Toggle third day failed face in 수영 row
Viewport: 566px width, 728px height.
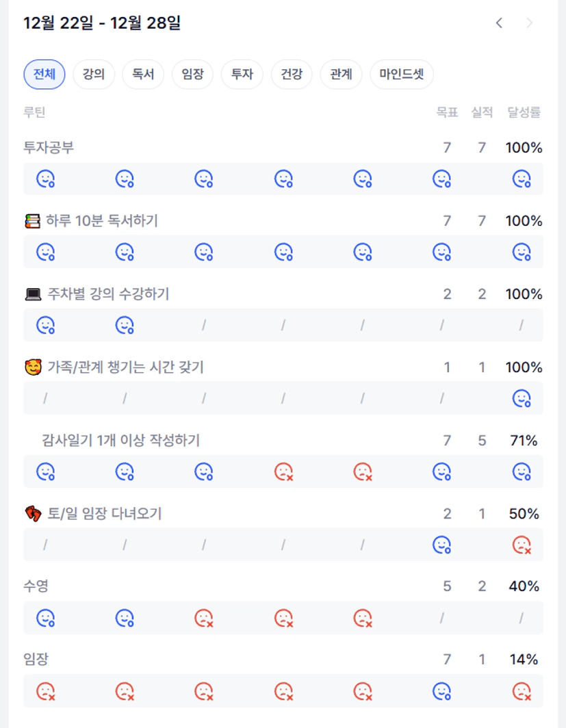203,618
